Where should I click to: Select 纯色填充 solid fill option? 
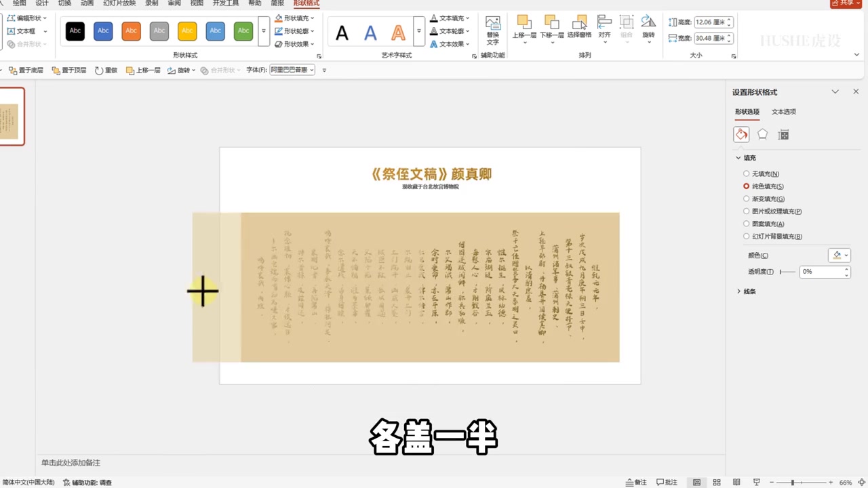click(x=764, y=186)
